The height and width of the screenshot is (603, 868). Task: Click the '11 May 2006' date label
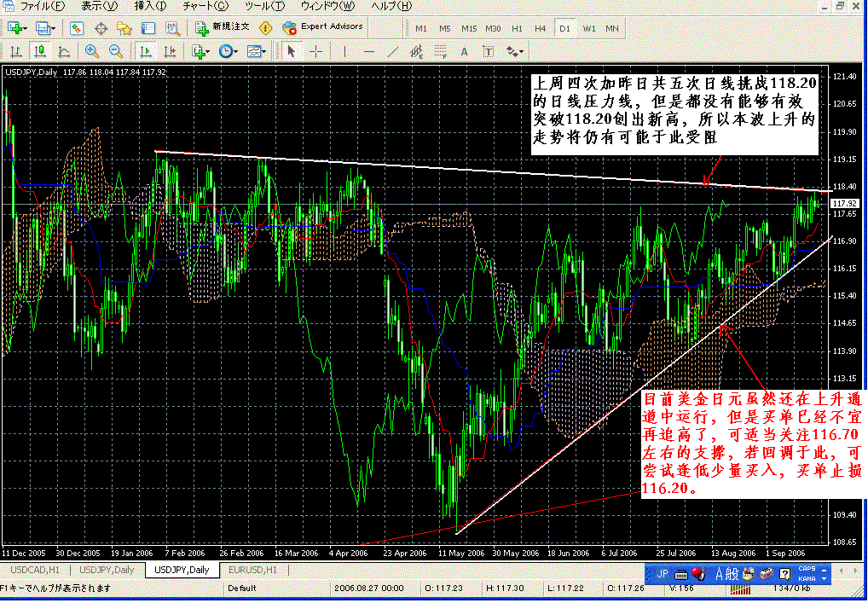click(x=461, y=553)
